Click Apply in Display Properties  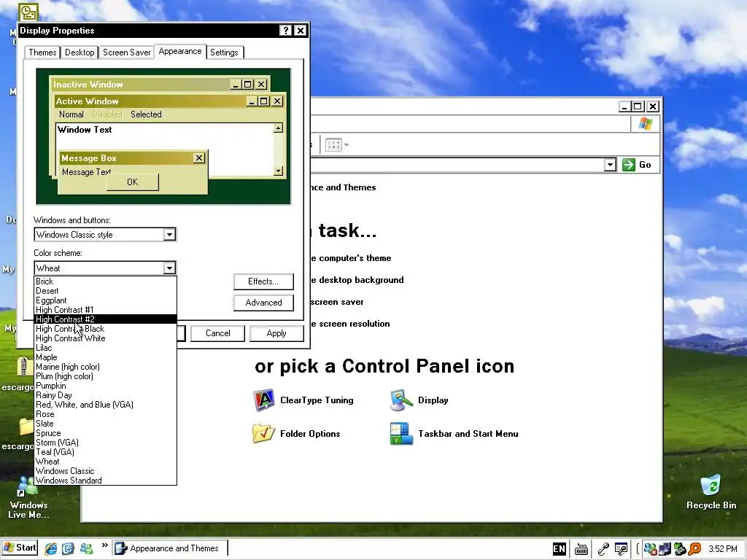tap(276, 333)
